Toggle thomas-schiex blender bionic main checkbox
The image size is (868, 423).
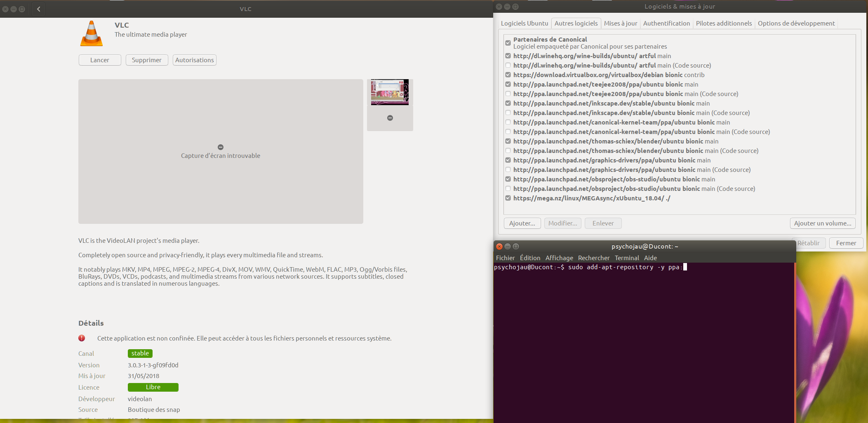click(508, 141)
